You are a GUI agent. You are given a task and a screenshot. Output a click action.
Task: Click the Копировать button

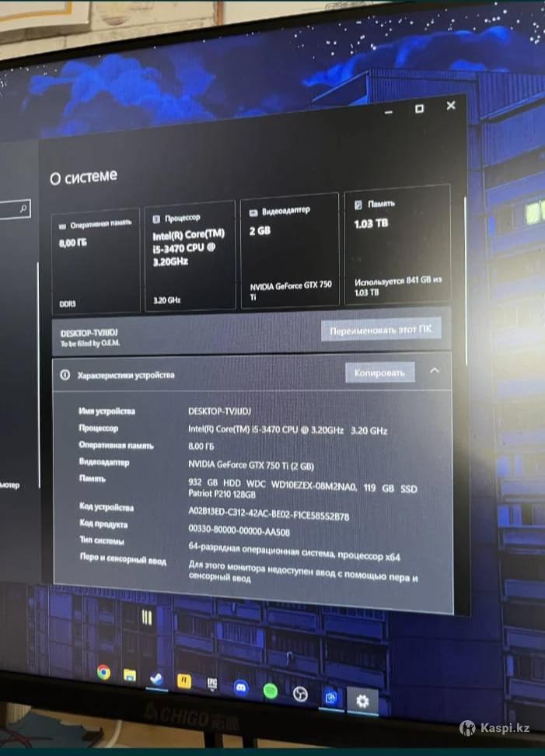pyautogui.click(x=379, y=373)
